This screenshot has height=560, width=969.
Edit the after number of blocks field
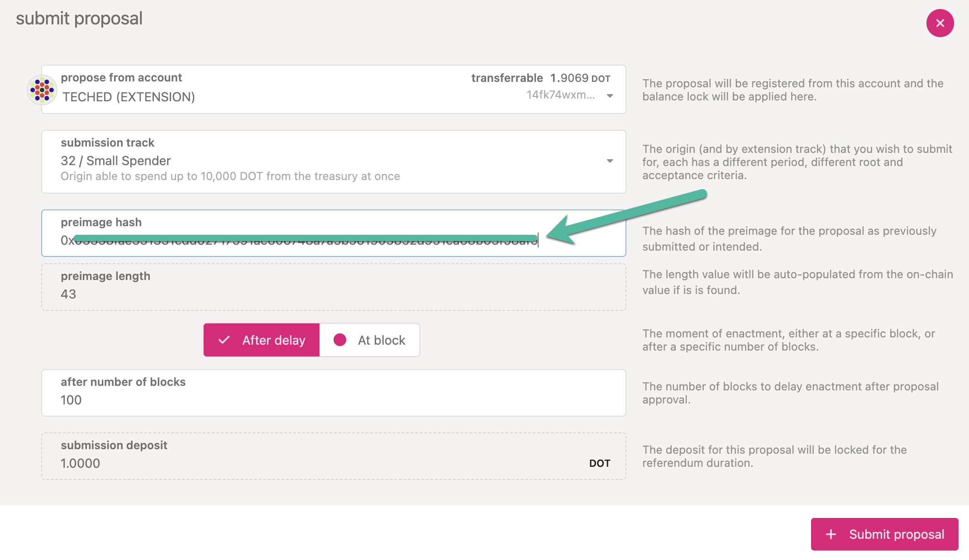pyautogui.click(x=333, y=400)
